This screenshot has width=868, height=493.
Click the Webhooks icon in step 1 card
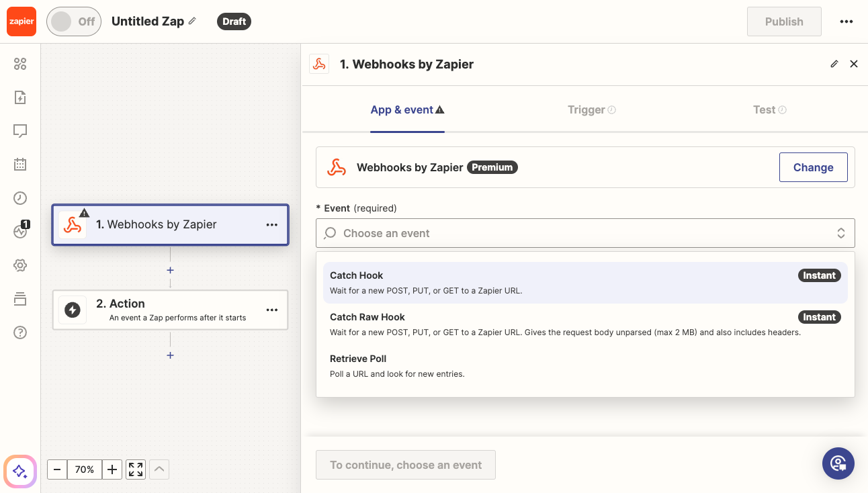pos(73,224)
